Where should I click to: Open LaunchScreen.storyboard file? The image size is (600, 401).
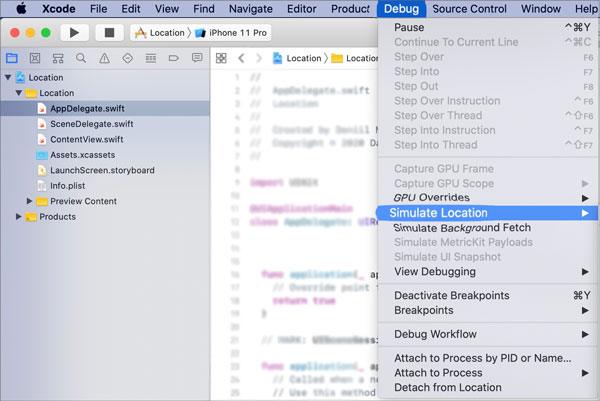tap(105, 170)
